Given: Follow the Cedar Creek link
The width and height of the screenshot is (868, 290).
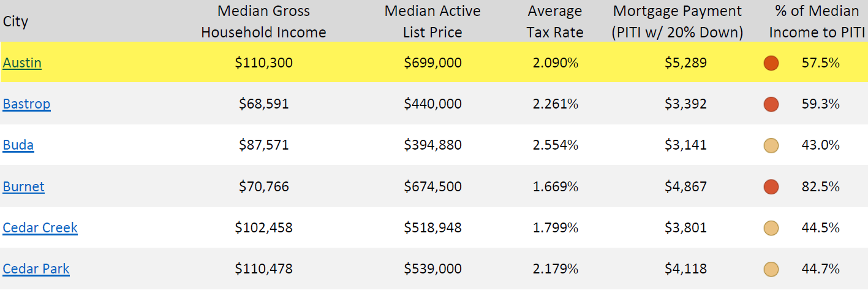Looking at the screenshot, I should click(40, 227).
